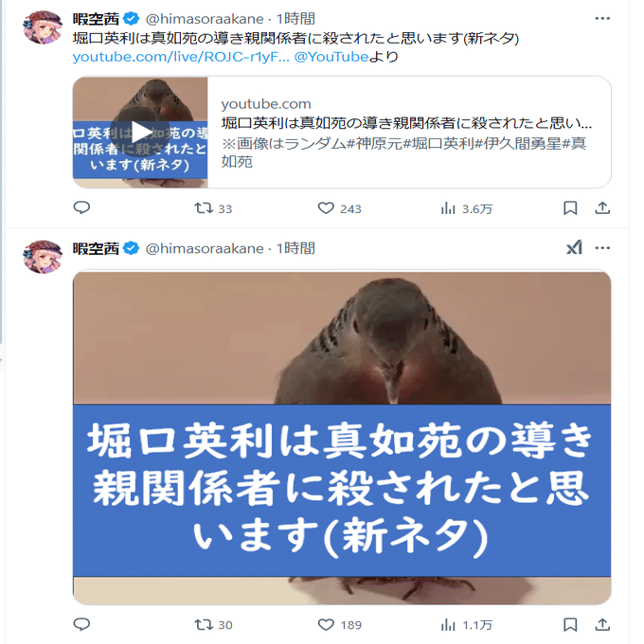Share the first tweet

602,208
